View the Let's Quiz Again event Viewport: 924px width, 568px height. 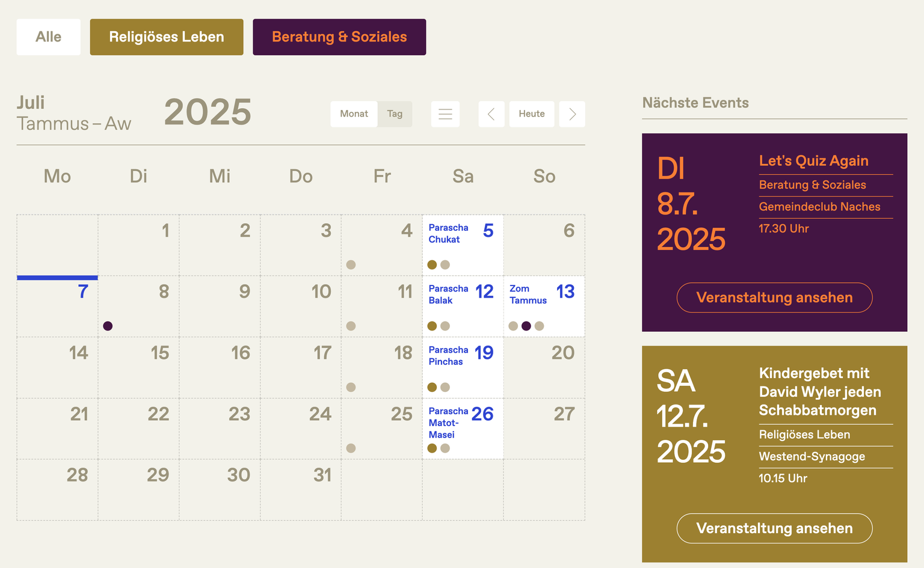774,298
